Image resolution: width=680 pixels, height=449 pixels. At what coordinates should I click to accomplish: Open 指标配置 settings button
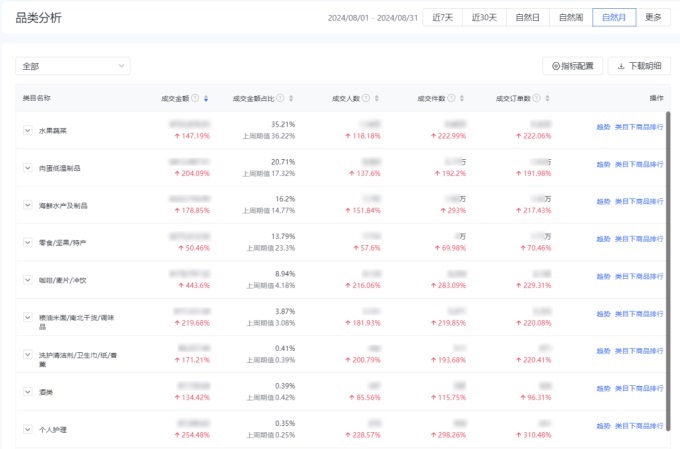pos(572,66)
